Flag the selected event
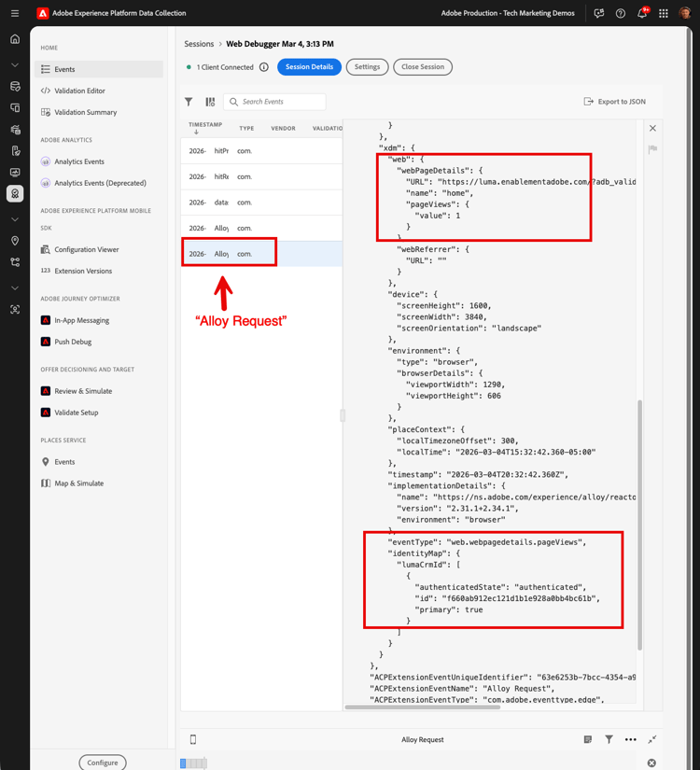700x770 pixels. pyautogui.click(x=652, y=149)
